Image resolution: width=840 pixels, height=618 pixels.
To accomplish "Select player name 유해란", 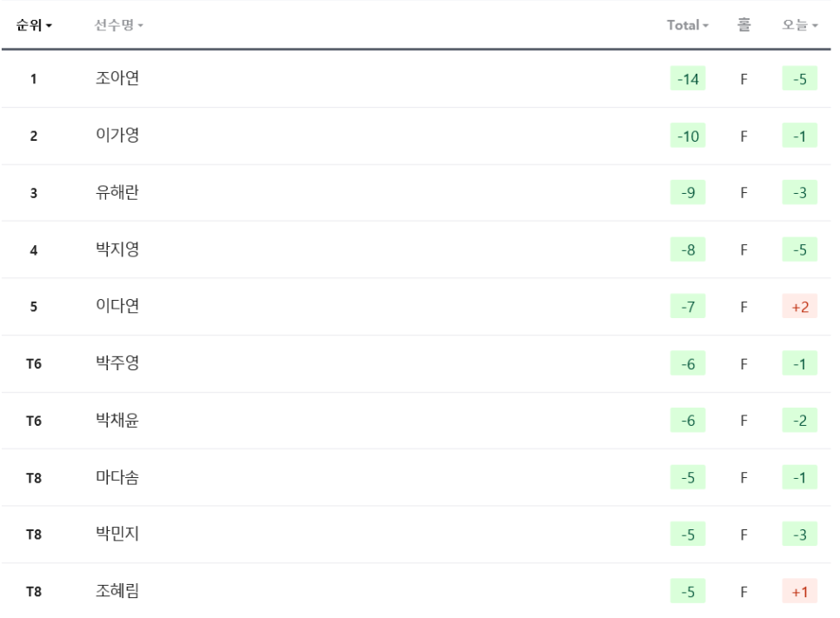I will click(x=117, y=193).
